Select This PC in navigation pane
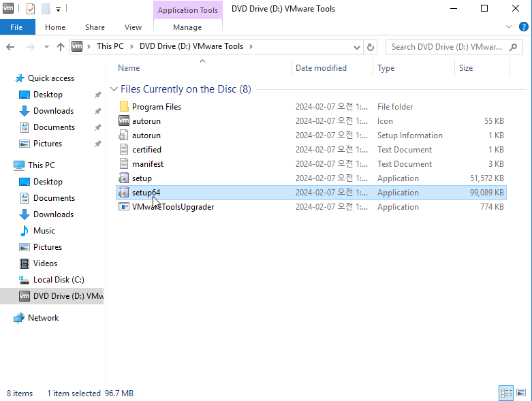The height and width of the screenshot is (401, 532). pos(42,165)
